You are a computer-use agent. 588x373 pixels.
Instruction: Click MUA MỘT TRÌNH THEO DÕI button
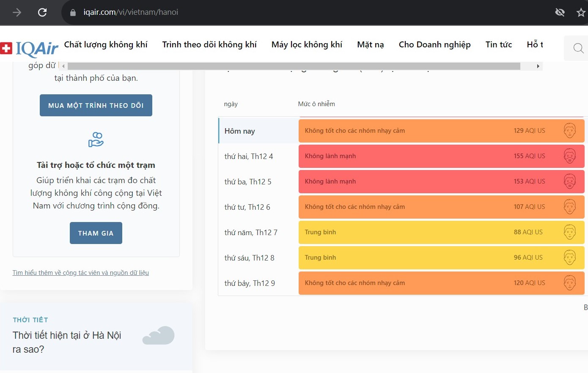[96, 105]
